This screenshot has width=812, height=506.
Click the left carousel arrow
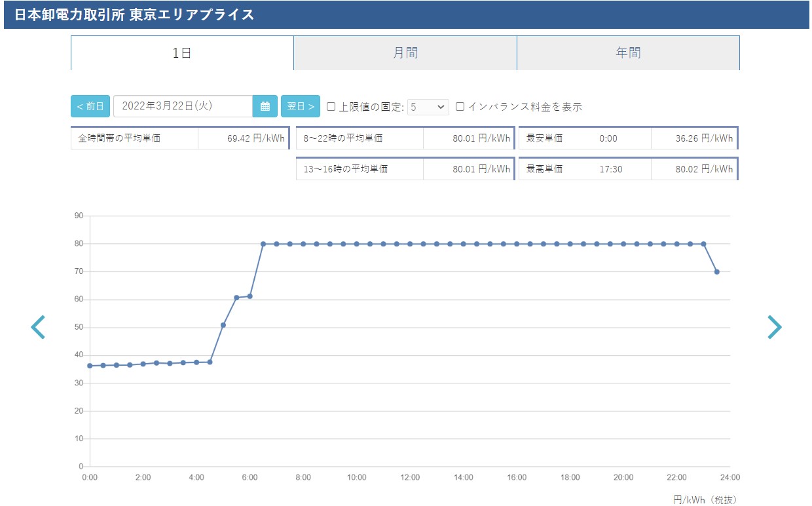point(38,327)
